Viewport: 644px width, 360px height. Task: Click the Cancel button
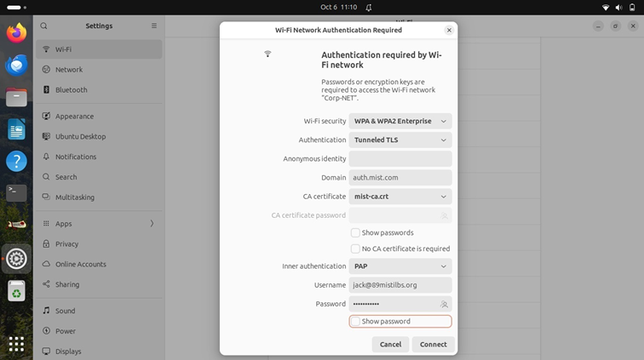(391, 345)
